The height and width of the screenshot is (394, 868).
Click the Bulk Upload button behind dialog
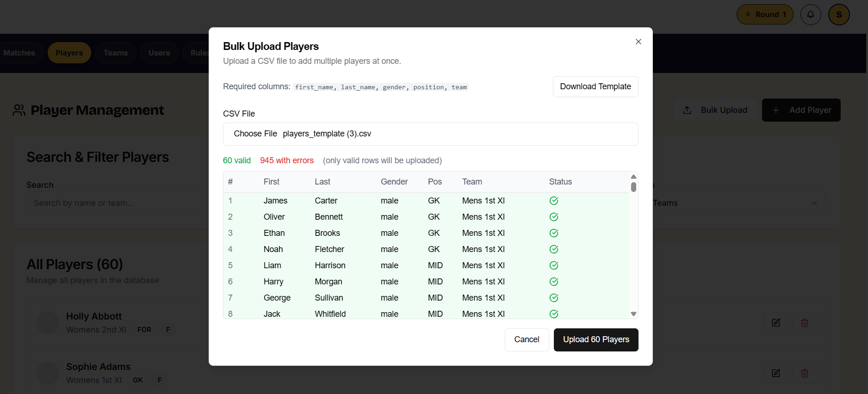point(715,110)
